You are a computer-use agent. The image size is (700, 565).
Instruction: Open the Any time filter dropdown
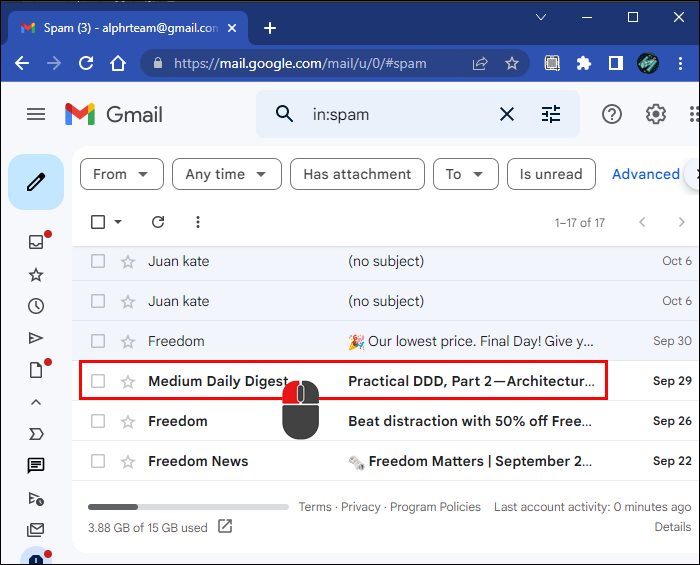coord(226,174)
